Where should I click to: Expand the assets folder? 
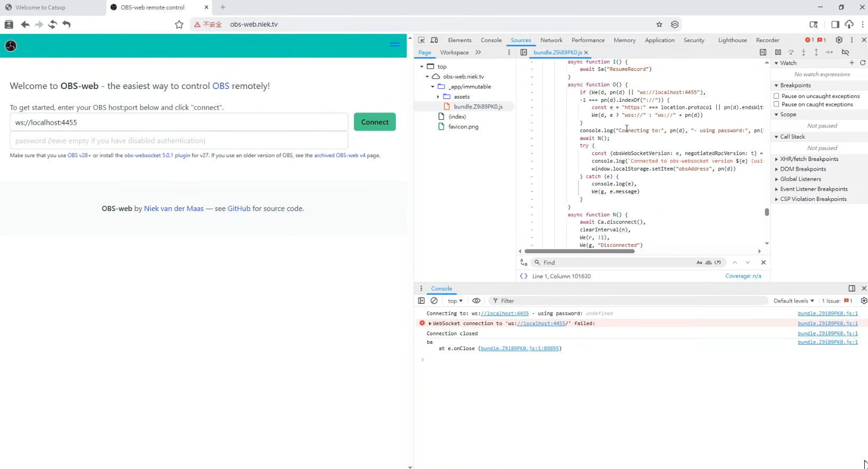pos(438,96)
